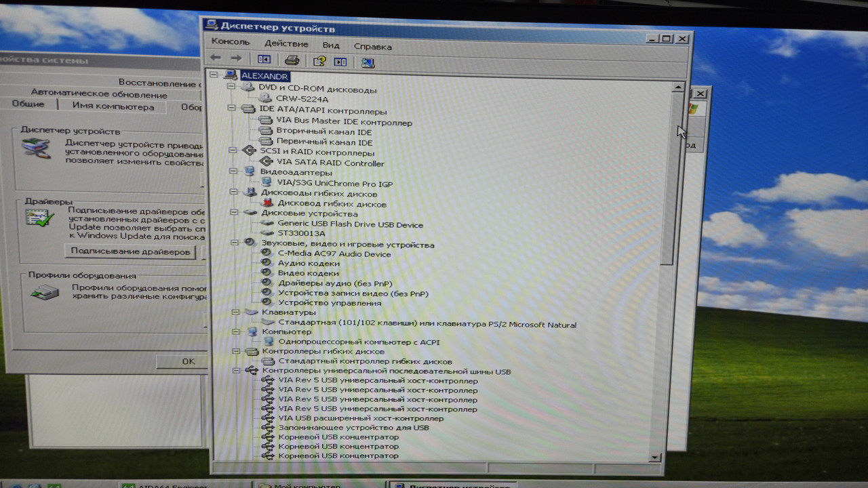Collapse DVD и CD-ROM дисководы category

[x=231, y=87]
